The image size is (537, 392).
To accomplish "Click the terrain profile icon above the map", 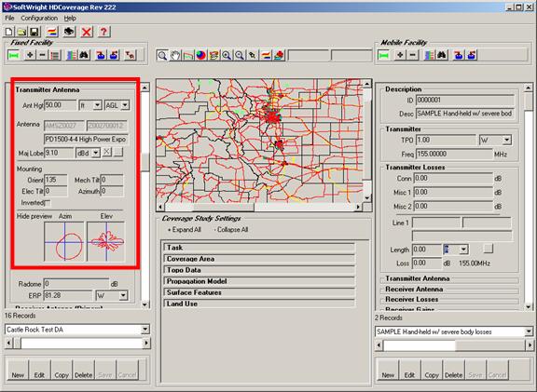I will tap(188, 55).
